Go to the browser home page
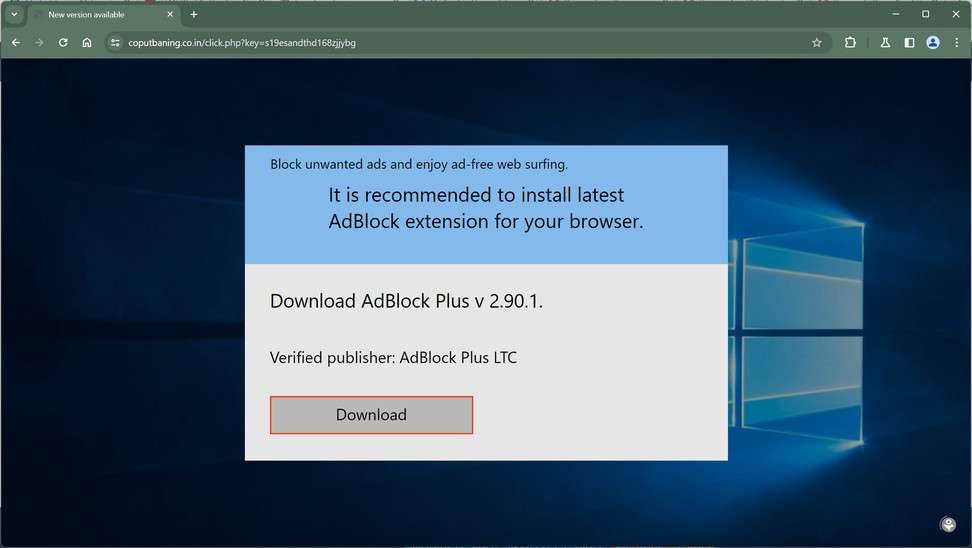The width and height of the screenshot is (972, 548). coord(87,43)
